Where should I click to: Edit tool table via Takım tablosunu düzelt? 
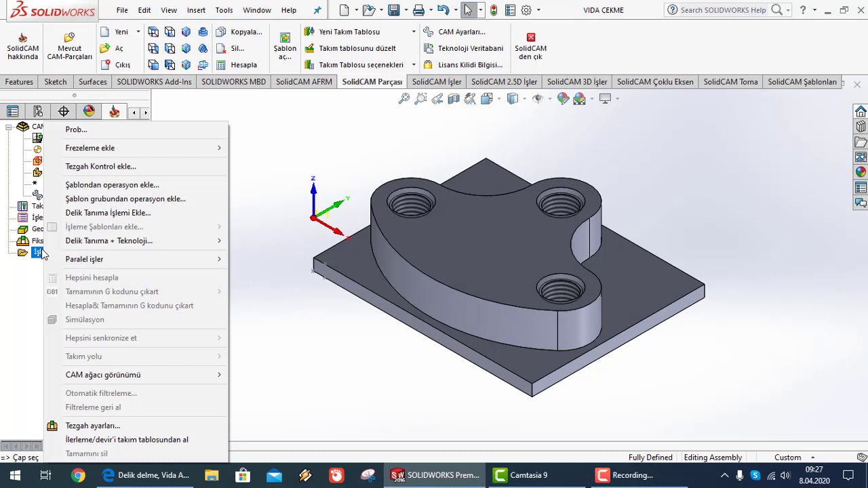click(350, 48)
